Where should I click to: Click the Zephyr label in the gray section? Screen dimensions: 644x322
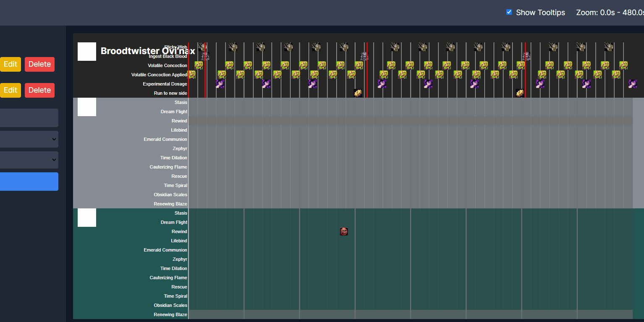tap(180, 148)
